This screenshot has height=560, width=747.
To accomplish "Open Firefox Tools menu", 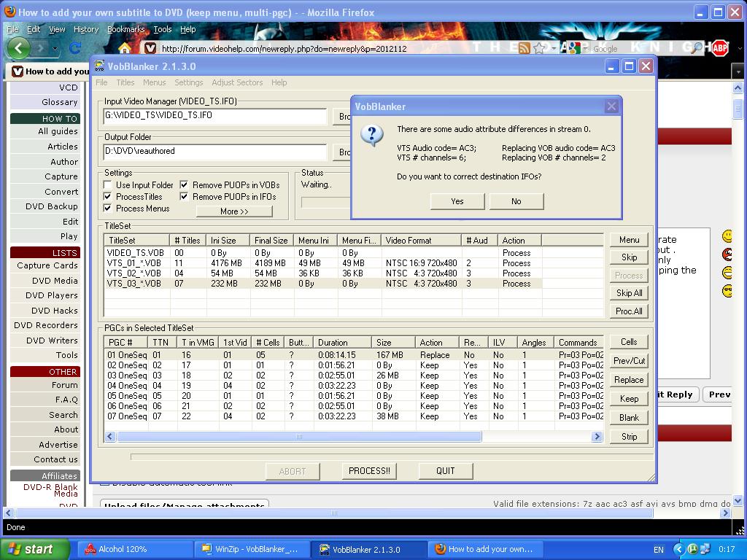I will (x=163, y=29).
